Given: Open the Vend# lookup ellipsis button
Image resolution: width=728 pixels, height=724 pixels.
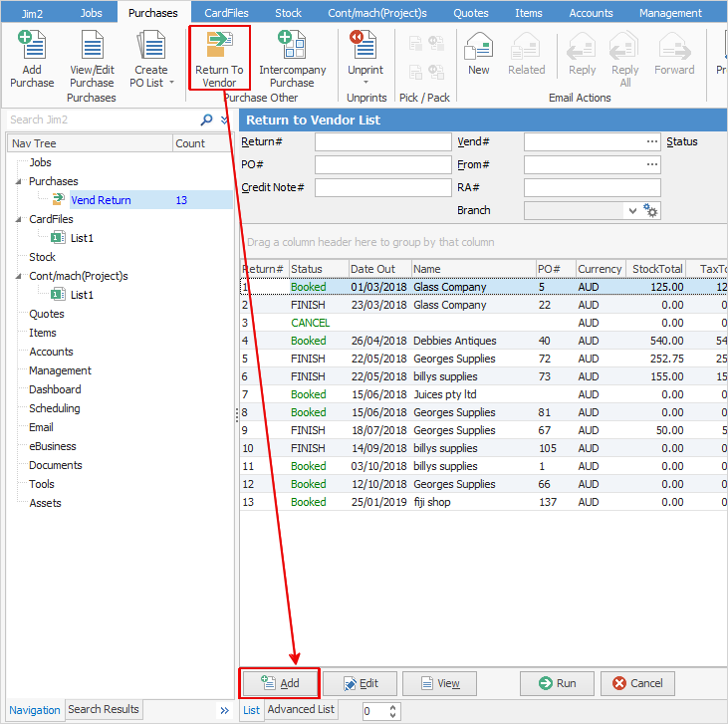Looking at the screenshot, I should (652, 141).
